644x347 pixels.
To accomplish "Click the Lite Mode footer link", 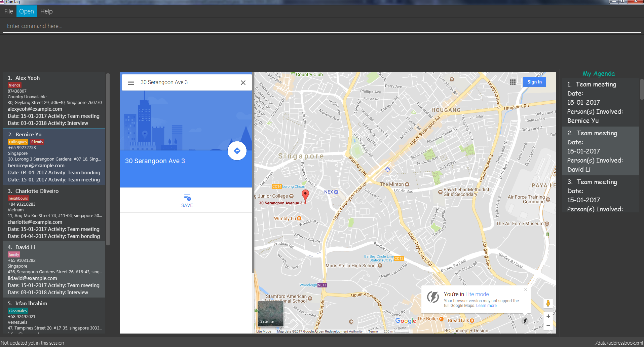I will [264, 332].
